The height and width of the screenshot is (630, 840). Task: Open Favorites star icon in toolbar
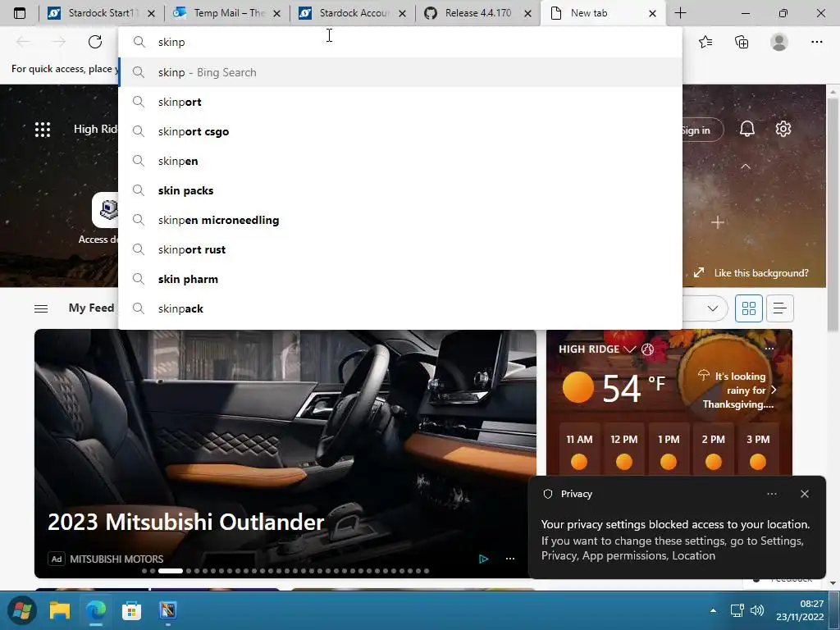click(x=705, y=42)
